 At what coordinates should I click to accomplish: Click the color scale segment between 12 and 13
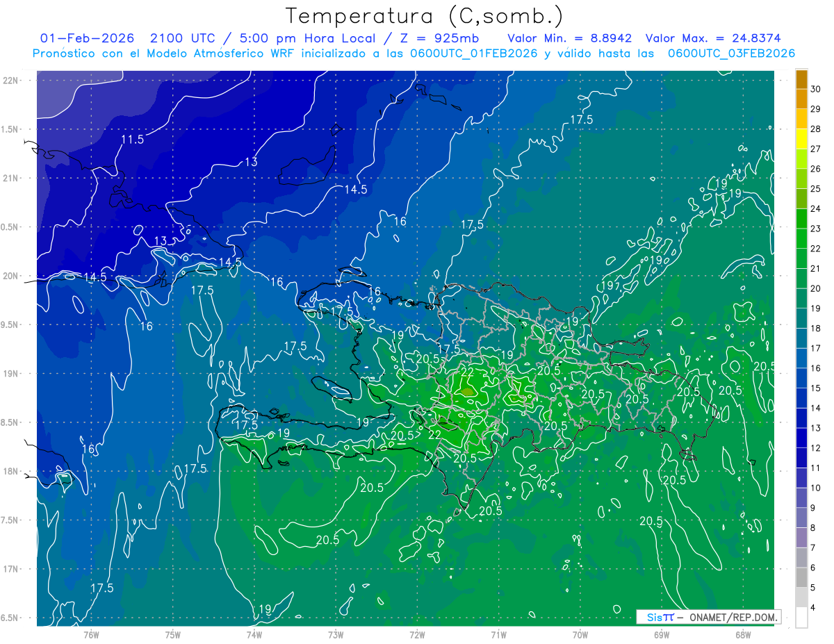(801, 438)
